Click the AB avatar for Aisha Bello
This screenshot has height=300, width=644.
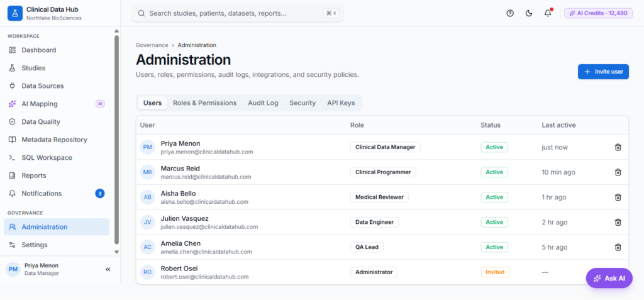[147, 197]
